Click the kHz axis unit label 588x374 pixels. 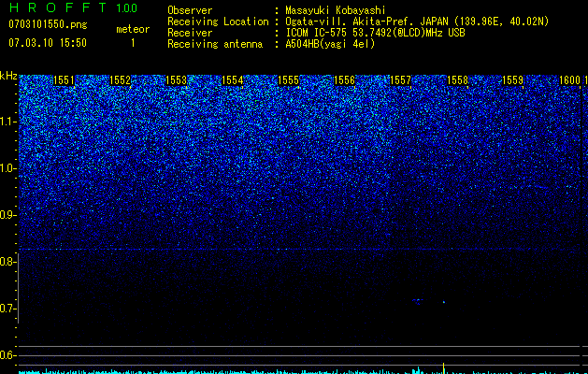click(8, 76)
